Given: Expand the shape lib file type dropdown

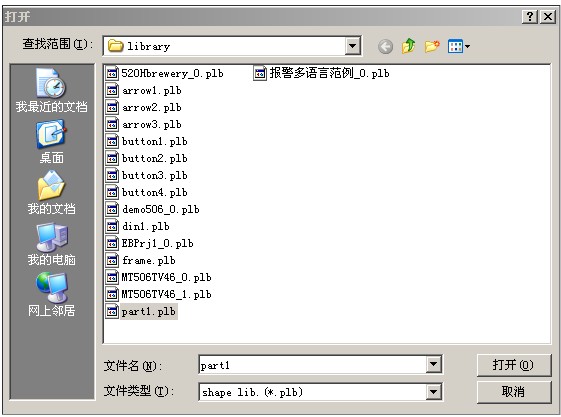Looking at the screenshot, I should click(433, 392).
